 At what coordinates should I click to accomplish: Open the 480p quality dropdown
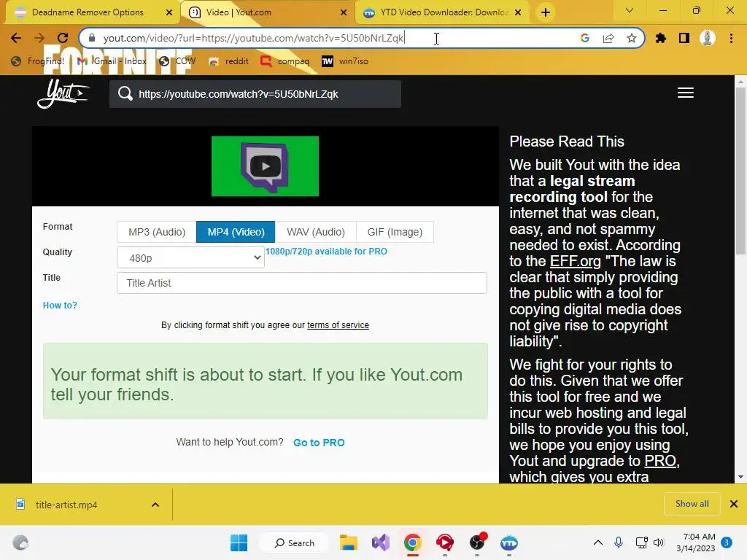click(190, 257)
